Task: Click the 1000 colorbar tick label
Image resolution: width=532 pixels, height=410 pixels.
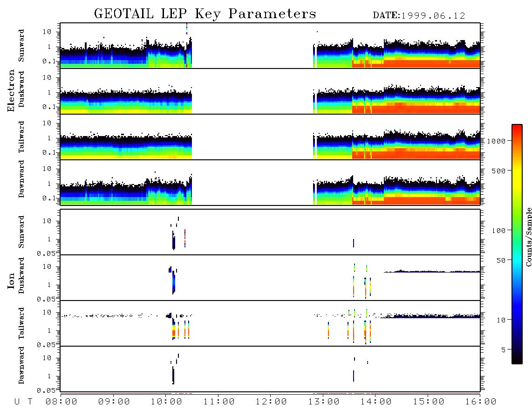Action: tap(497, 141)
